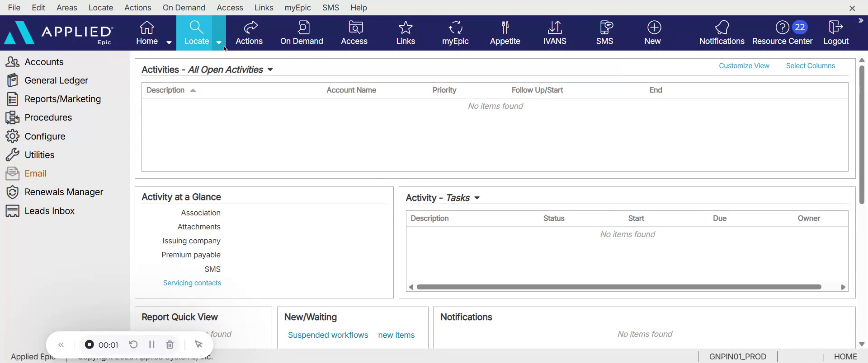Expand the Locate dropdown arrow
The height and width of the screenshot is (363, 868).
coord(219,42)
